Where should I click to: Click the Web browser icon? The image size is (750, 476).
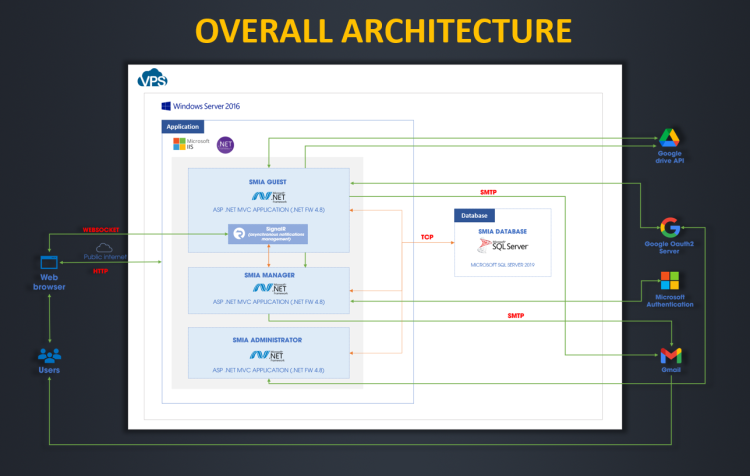coord(49,263)
